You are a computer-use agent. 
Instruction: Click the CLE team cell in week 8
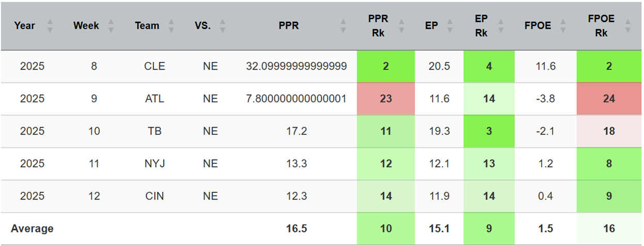click(x=154, y=66)
